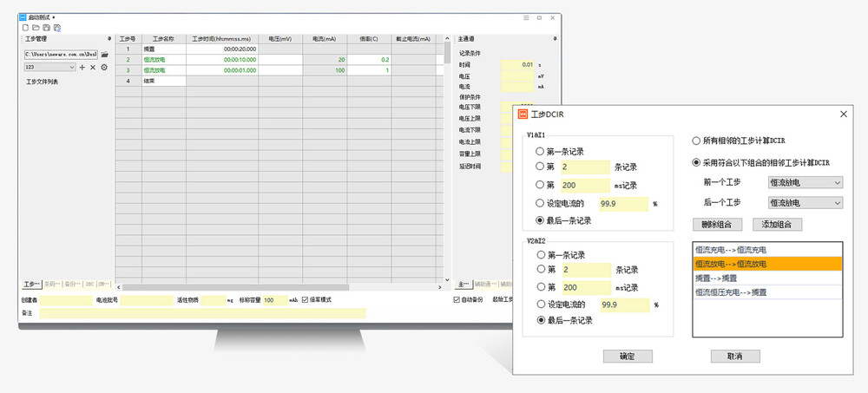Open step management settings gear
The image size is (868, 393).
(x=104, y=67)
